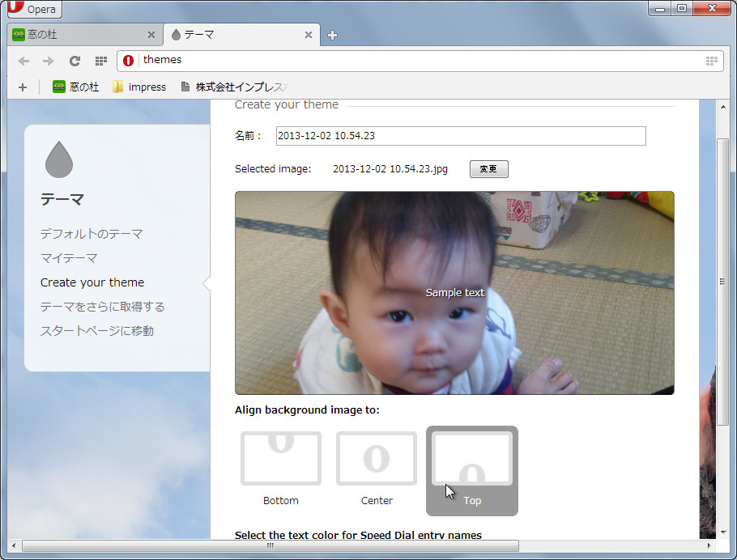
Task: Align background image to Top
Action: [471, 458]
